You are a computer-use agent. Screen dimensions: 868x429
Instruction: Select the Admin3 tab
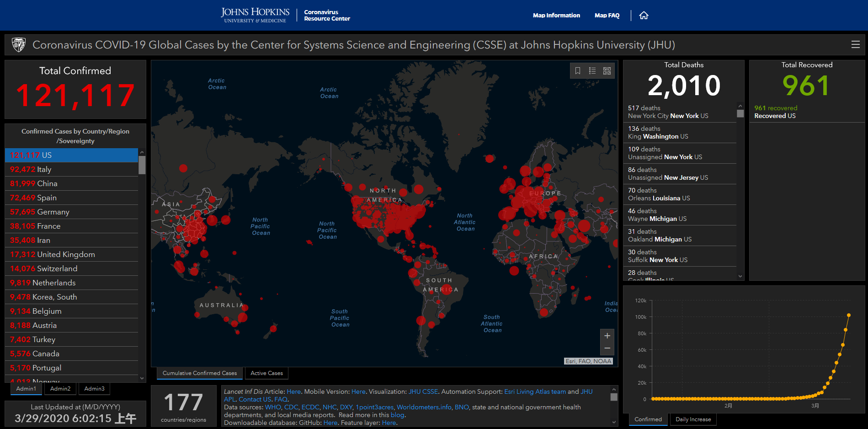pyautogui.click(x=94, y=389)
